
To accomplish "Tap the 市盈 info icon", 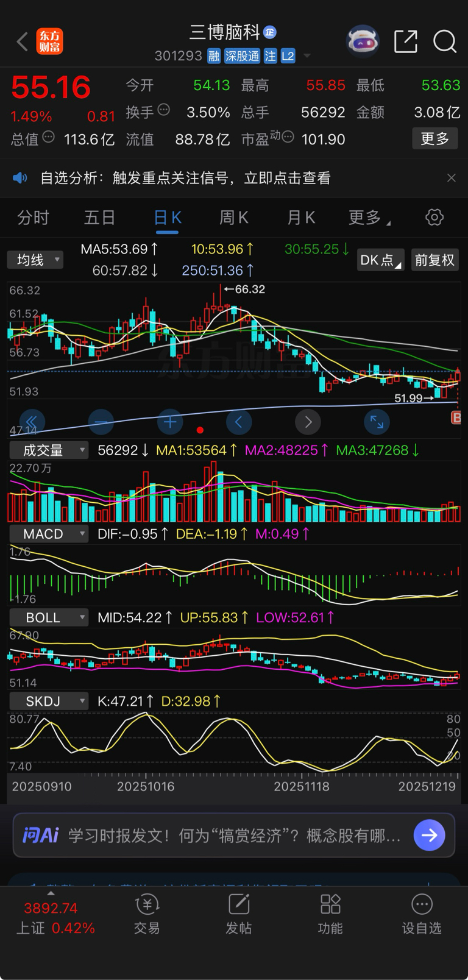I will pyautogui.click(x=288, y=137).
